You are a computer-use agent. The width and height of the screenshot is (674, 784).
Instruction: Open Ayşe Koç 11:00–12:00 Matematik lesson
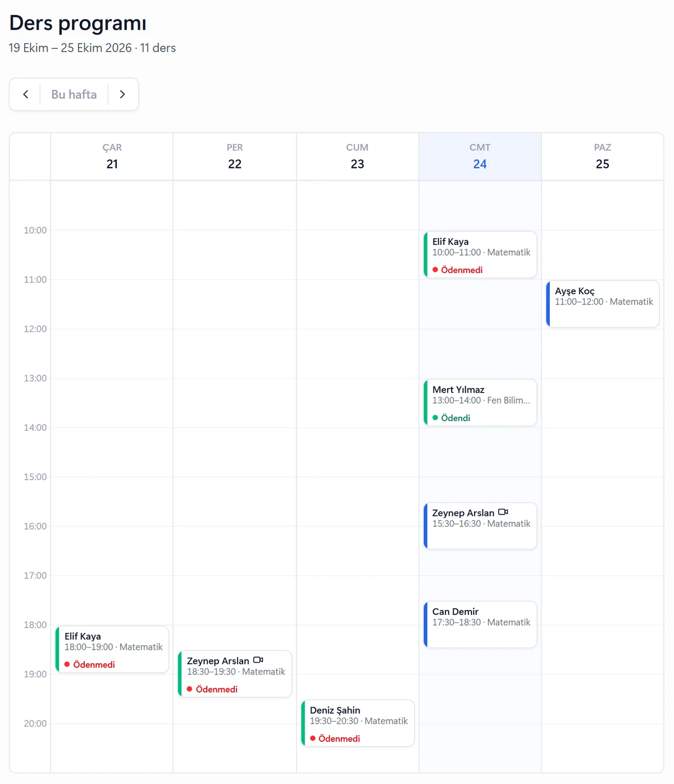click(603, 304)
